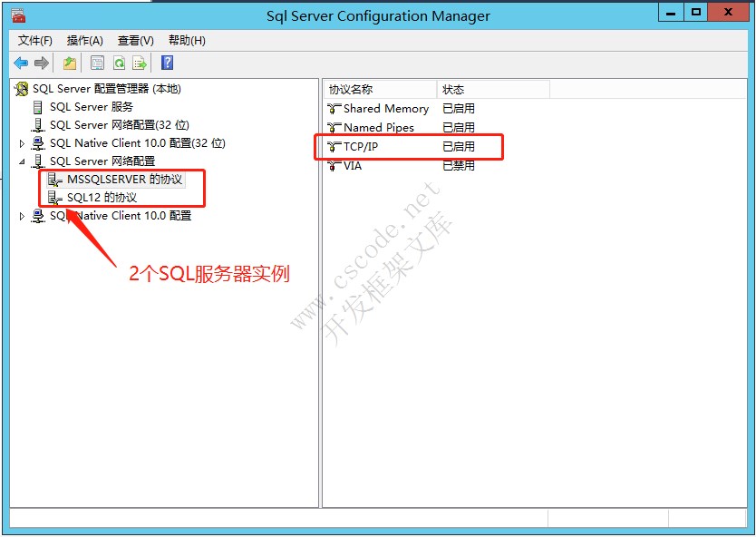The height and width of the screenshot is (537, 756).
Task: Click the application icon in title bar
Action: pos(18,16)
